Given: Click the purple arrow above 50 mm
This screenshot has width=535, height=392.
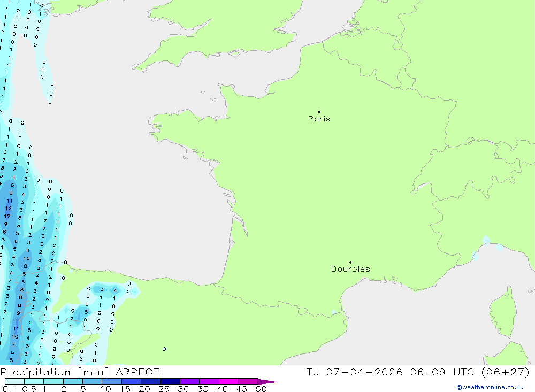Looking at the screenshot, I should (267, 382).
